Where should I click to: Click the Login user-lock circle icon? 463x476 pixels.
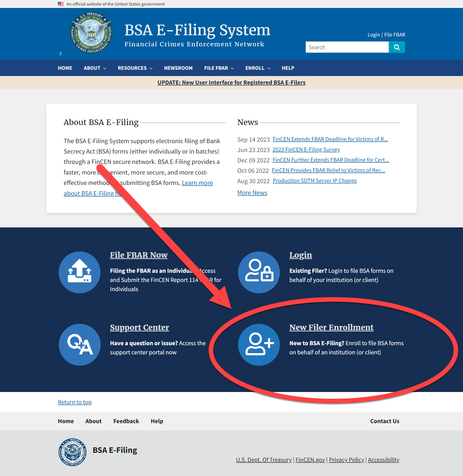point(259,272)
